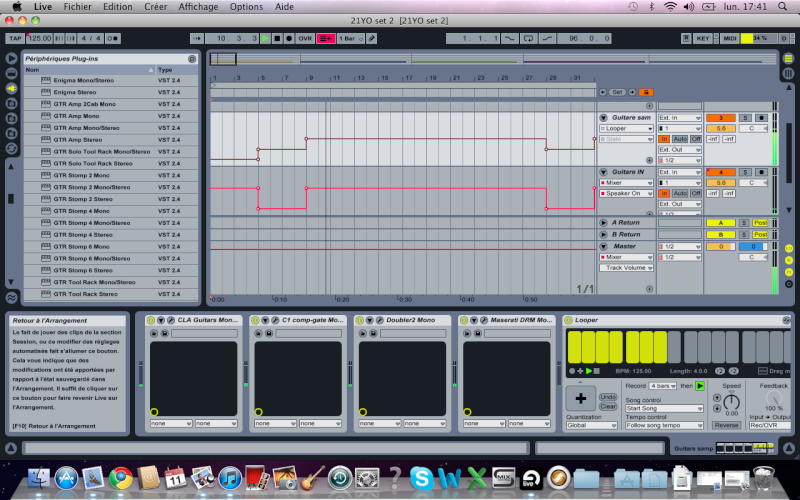Open the Edition menu
This screenshot has height=500, width=800.
click(x=117, y=6)
